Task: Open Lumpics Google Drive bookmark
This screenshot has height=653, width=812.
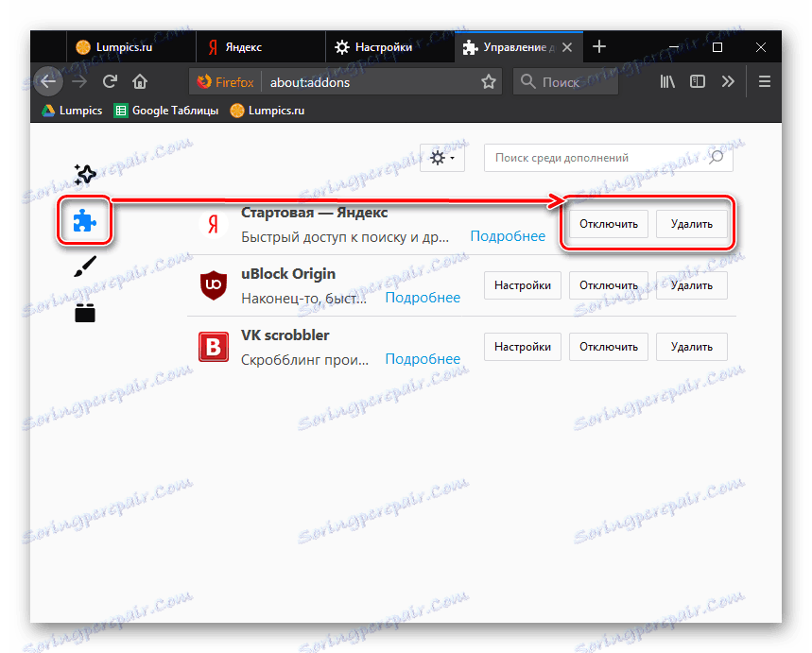Action: [x=72, y=111]
